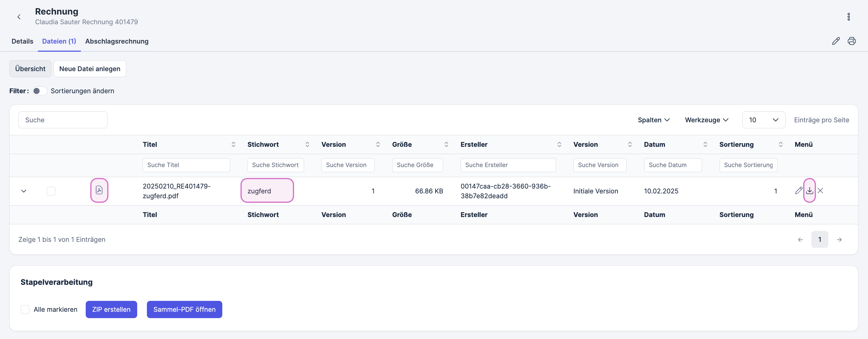The height and width of the screenshot is (339, 868).
Task: Open the PDF file icon in row
Action: pos(99,190)
